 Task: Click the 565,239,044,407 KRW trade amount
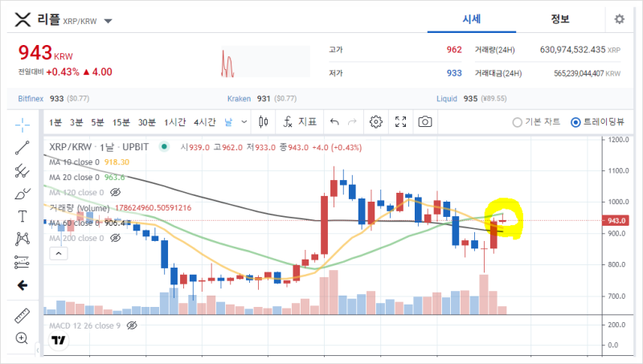click(x=587, y=74)
